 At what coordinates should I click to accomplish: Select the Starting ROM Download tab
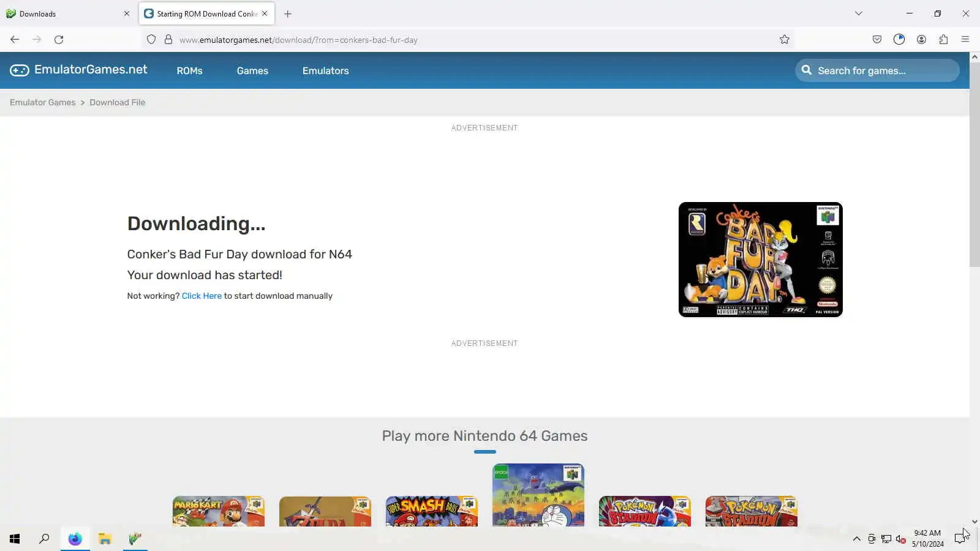207,13
